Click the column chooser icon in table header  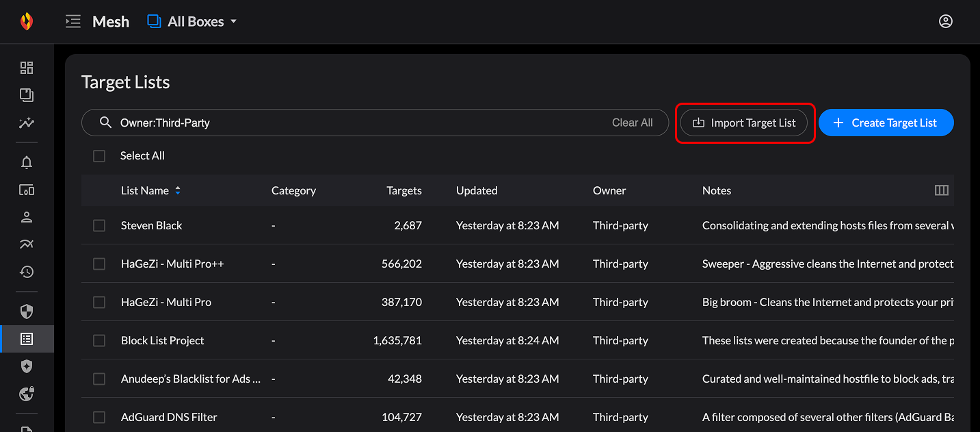[x=941, y=190]
